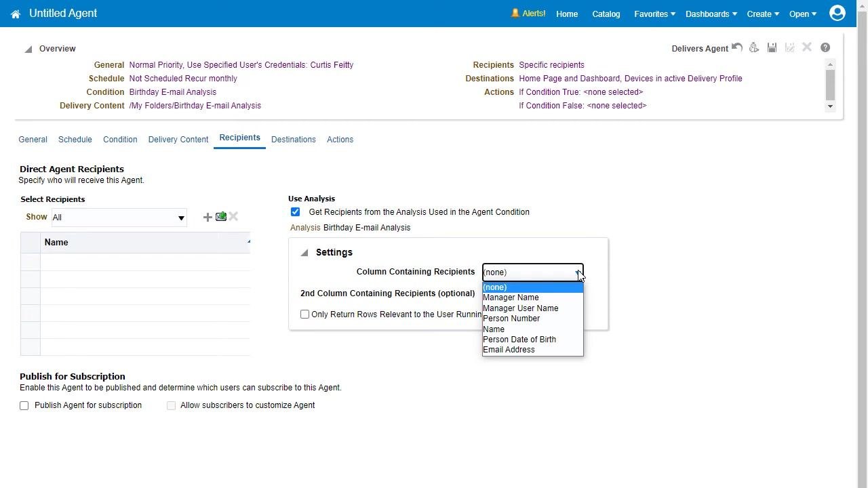Uncheck Get Recipients from the Analysis
The height and width of the screenshot is (488, 868).
(295, 212)
